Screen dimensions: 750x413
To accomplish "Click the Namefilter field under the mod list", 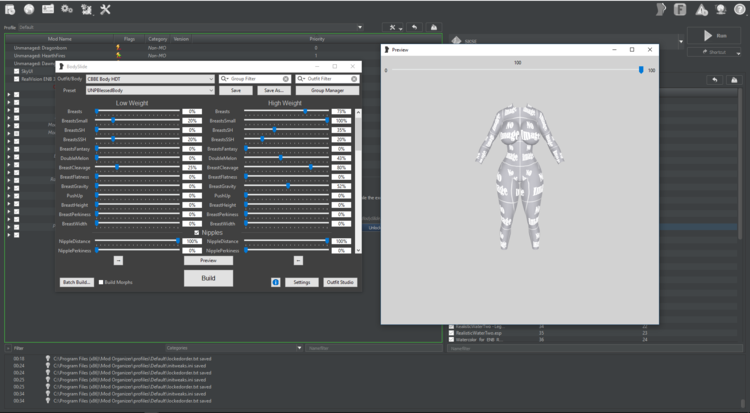I will tap(374, 348).
